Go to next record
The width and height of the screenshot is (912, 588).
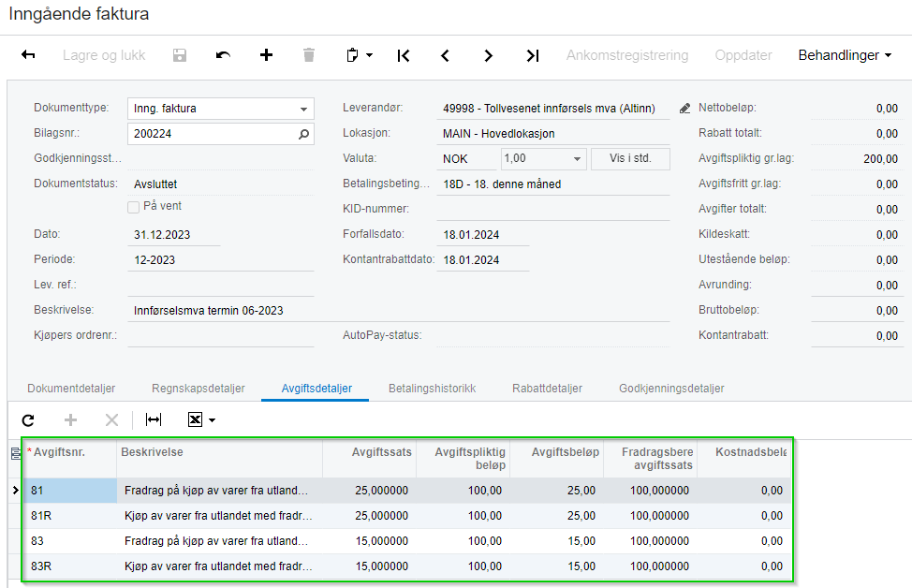(x=488, y=55)
